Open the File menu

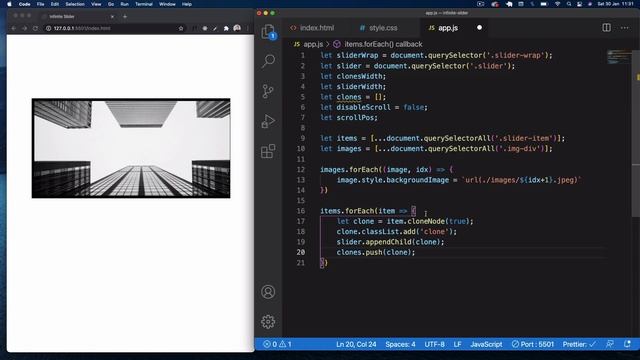[x=40, y=4]
